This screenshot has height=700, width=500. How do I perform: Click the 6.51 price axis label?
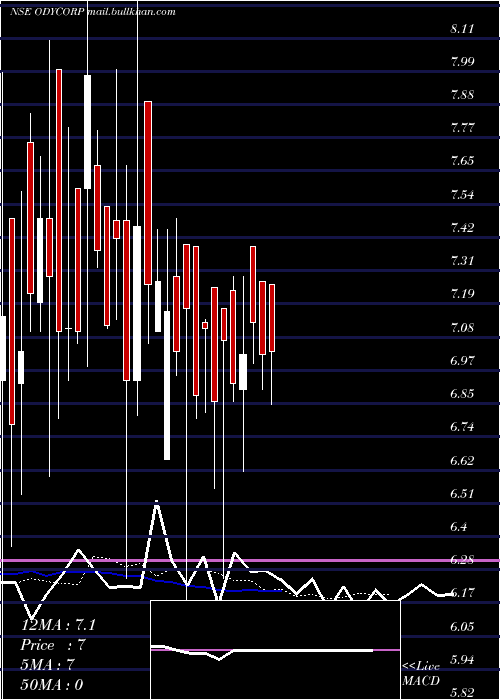tap(462, 494)
